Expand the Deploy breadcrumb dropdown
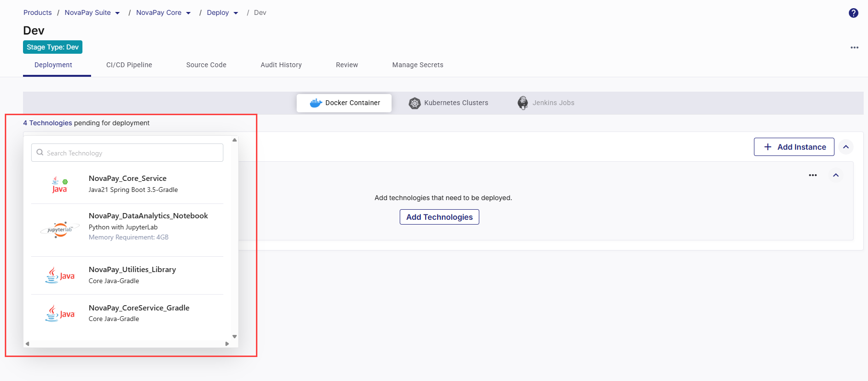The width and height of the screenshot is (868, 381). [x=236, y=13]
